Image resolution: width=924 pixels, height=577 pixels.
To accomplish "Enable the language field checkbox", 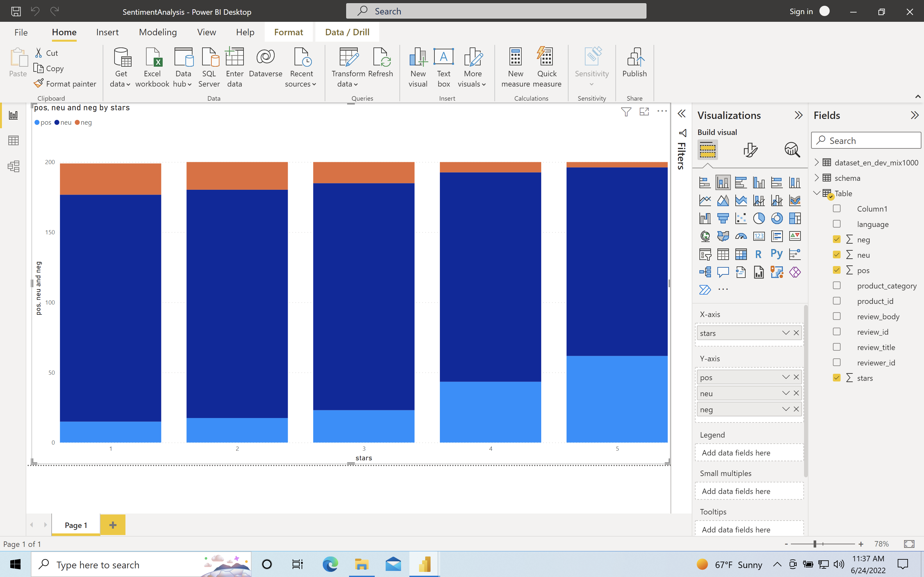I will coord(836,224).
